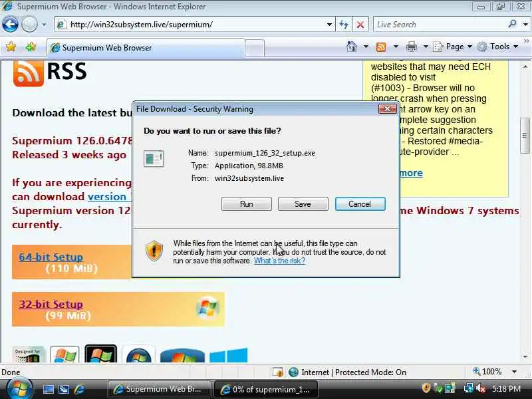This screenshot has height=399, width=532.
Task: Click the Forward navigation button
Action: (x=29, y=25)
